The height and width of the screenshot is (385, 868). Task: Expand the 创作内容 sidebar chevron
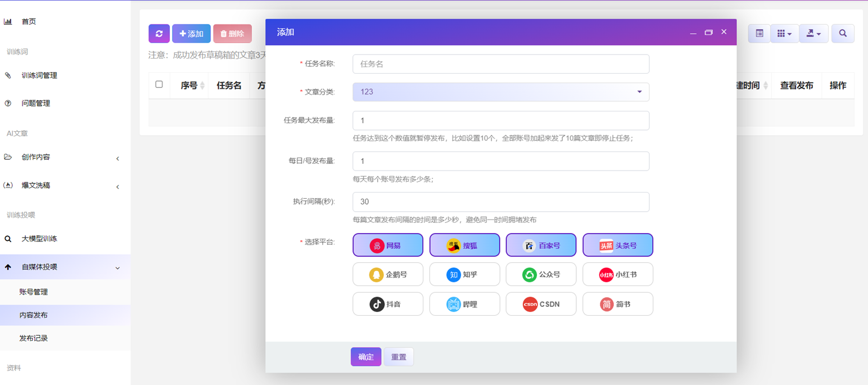pyautogui.click(x=117, y=158)
